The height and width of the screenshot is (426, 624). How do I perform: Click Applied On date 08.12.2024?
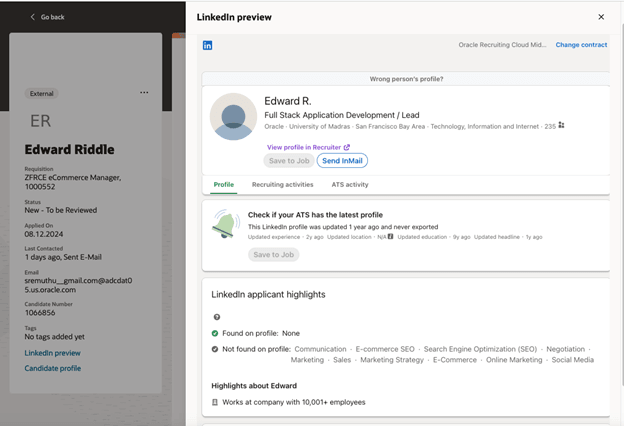coord(44,234)
